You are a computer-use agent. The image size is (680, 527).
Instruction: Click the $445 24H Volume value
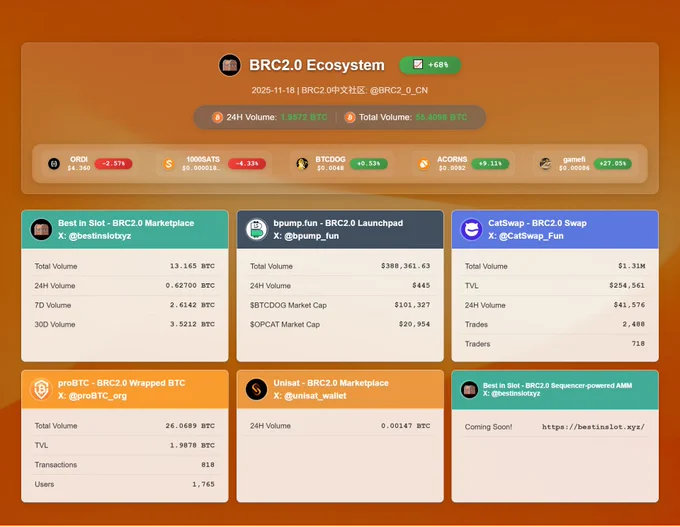[421, 285]
